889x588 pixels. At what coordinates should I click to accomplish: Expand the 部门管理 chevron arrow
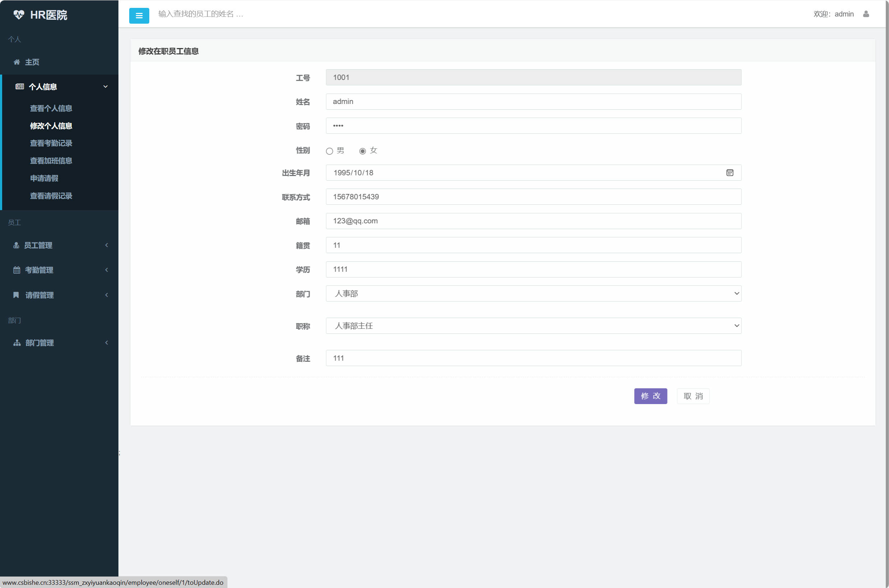coord(107,343)
